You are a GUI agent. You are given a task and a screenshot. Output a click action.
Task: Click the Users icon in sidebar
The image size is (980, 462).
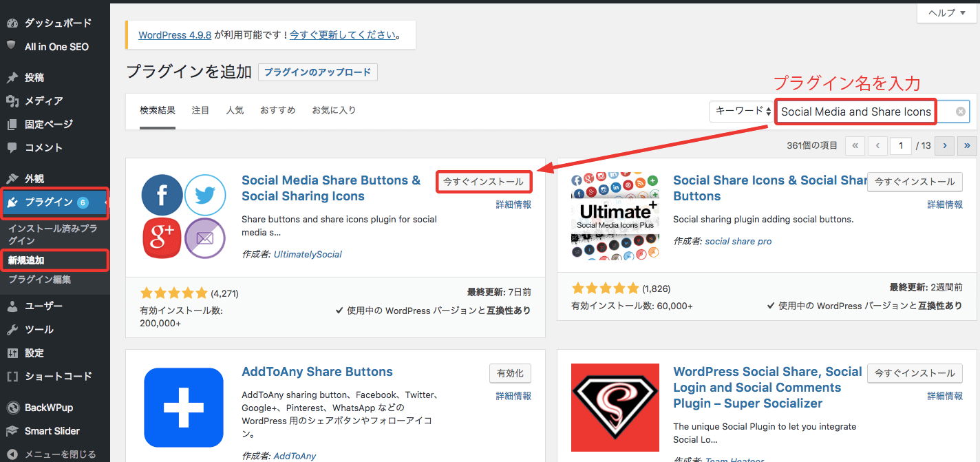12,306
